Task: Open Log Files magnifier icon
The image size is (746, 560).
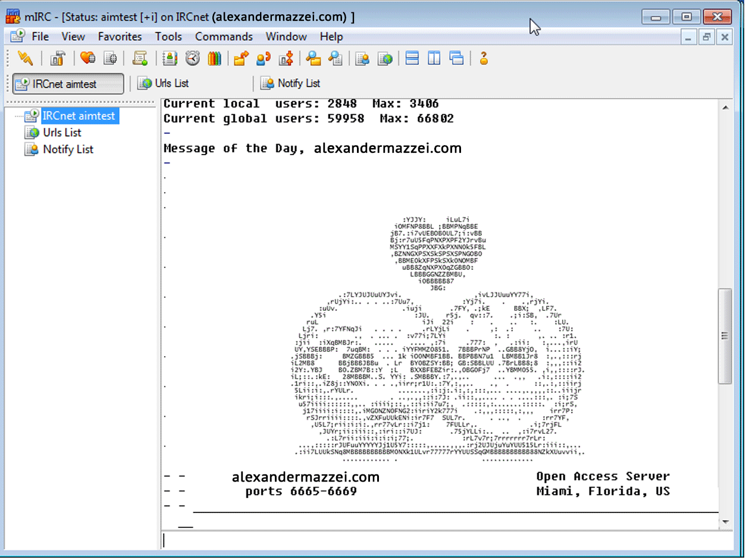Action: (336, 58)
